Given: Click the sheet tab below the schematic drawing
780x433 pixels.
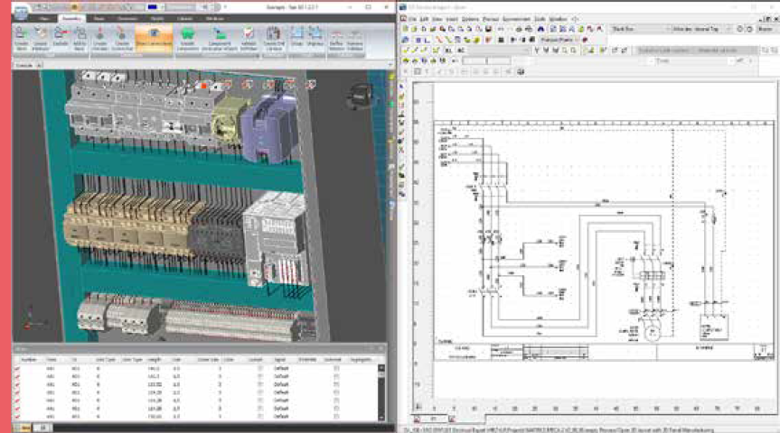Looking at the screenshot, I should [x=433, y=419].
